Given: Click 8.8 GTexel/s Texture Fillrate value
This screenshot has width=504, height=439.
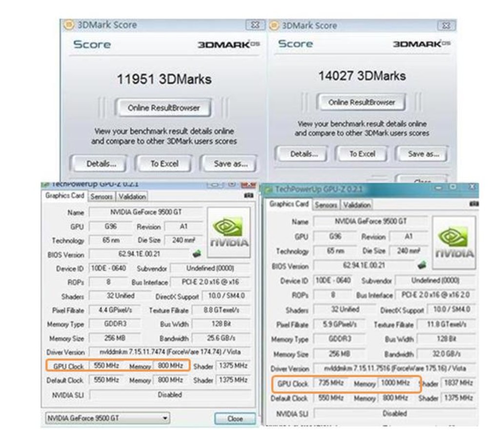Looking at the screenshot, I should [x=221, y=310].
